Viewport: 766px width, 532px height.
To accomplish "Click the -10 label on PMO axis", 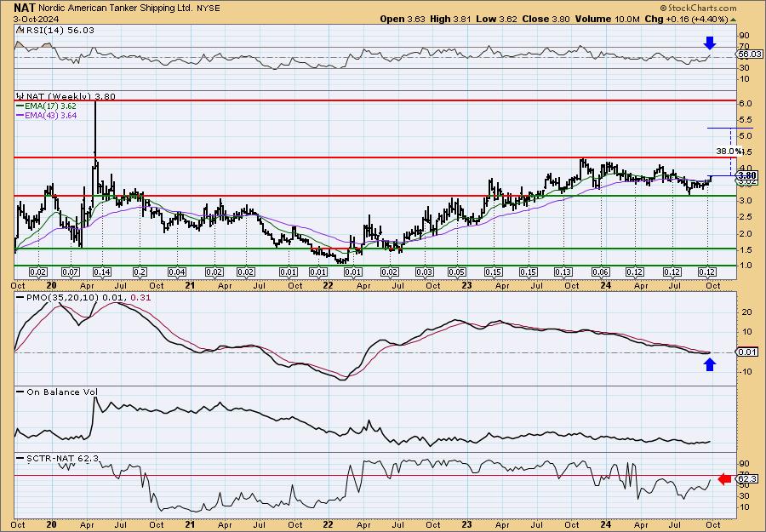I will click(x=745, y=372).
